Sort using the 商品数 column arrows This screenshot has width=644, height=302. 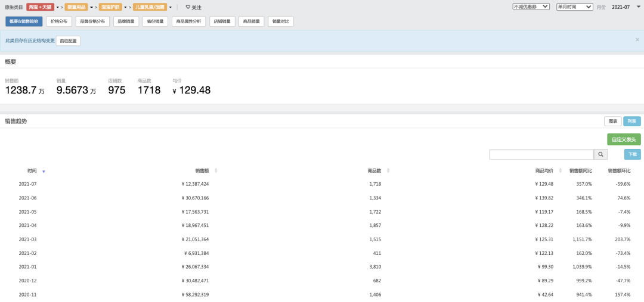388,171
